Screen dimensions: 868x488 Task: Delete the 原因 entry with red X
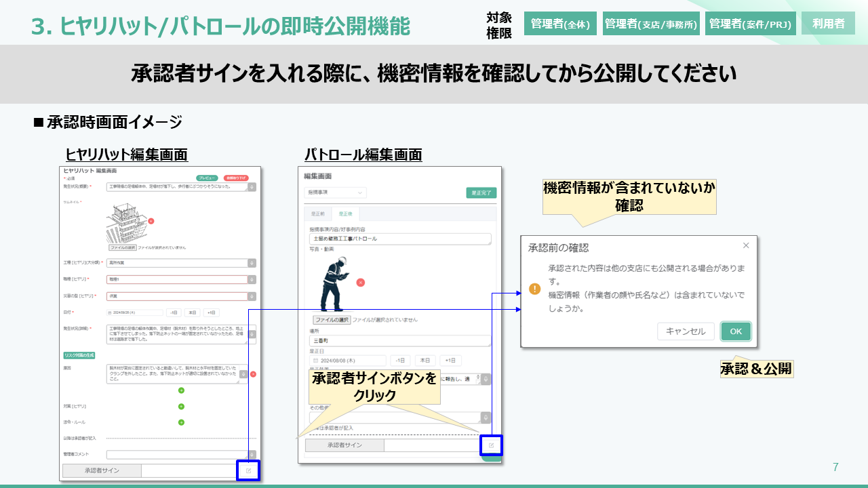(x=253, y=374)
